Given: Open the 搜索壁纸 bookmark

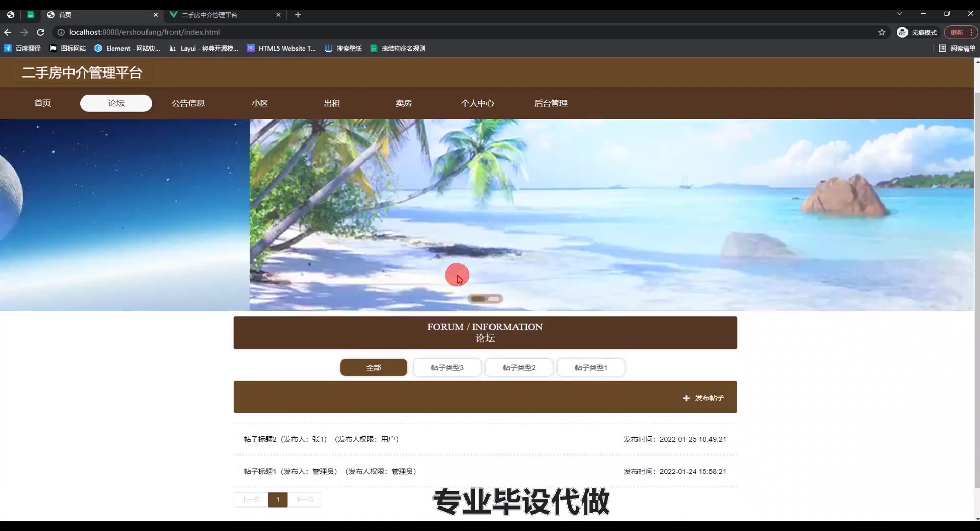Looking at the screenshot, I should click(344, 49).
